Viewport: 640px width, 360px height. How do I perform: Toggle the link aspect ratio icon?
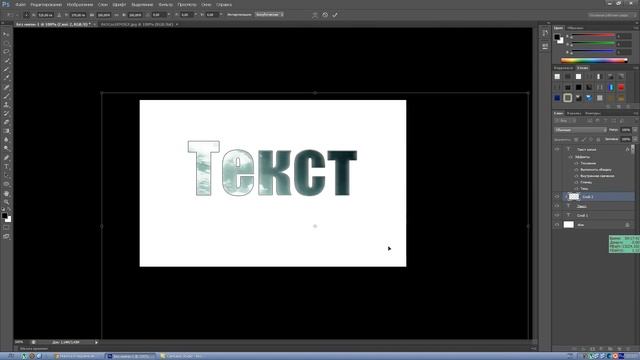(x=116, y=15)
